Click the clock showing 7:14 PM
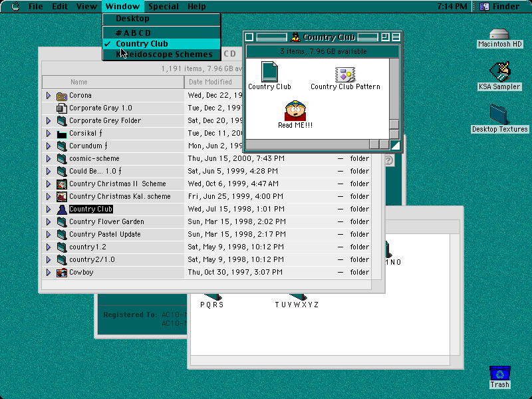 click(452, 7)
